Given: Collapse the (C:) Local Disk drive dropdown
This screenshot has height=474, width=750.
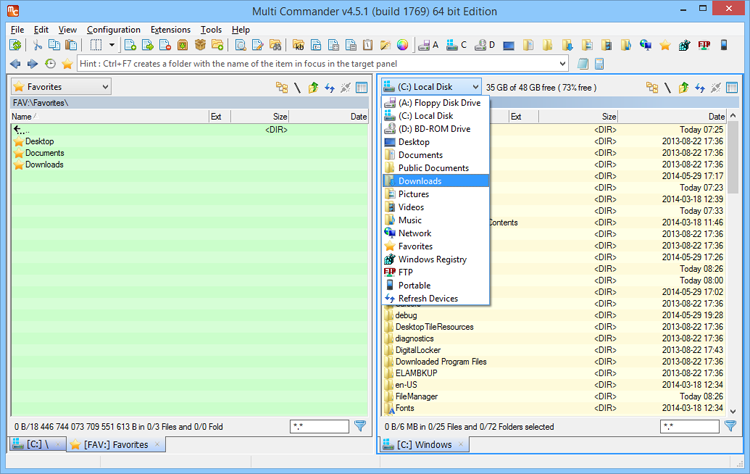Looking at the screenshot, I should (473, 88).
